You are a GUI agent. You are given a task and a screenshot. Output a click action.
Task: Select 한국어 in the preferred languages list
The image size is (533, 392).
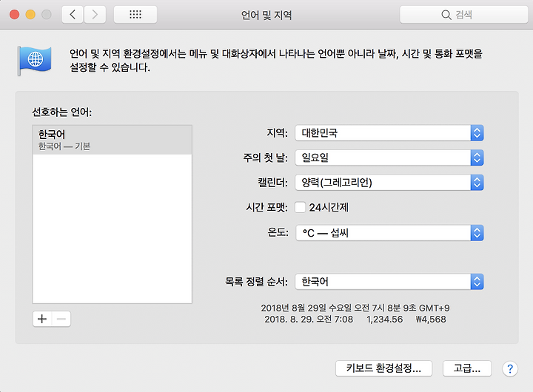pos(113,140)
